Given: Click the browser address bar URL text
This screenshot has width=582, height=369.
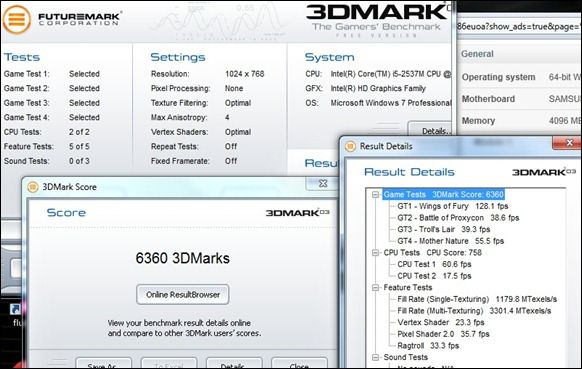Looking at the screenshot, I should coord(519,27).
